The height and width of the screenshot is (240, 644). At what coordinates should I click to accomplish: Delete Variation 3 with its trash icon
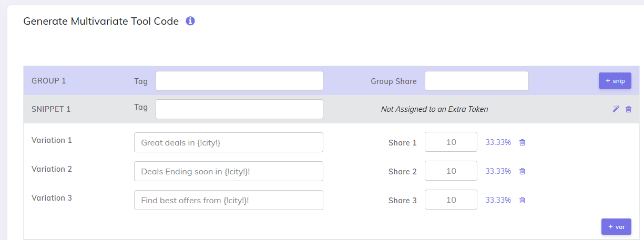coord(522,200)
